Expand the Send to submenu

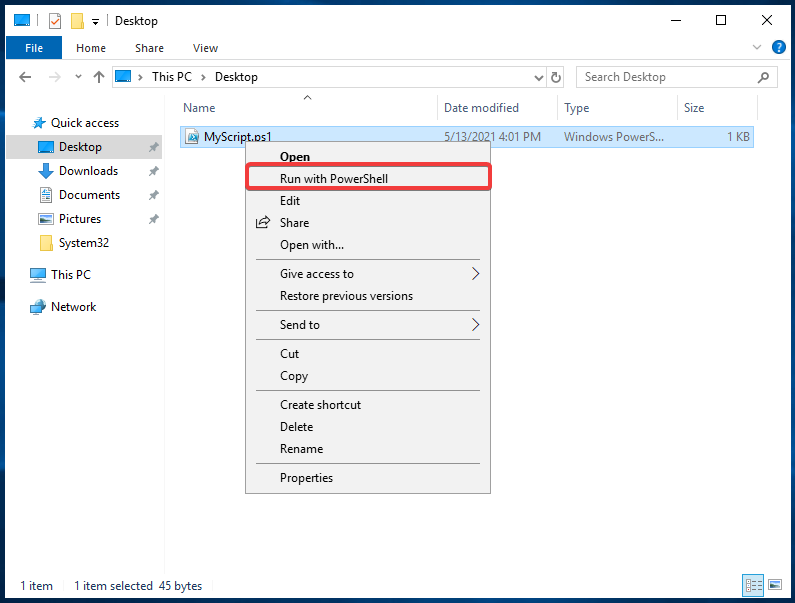tap(368, 325)
